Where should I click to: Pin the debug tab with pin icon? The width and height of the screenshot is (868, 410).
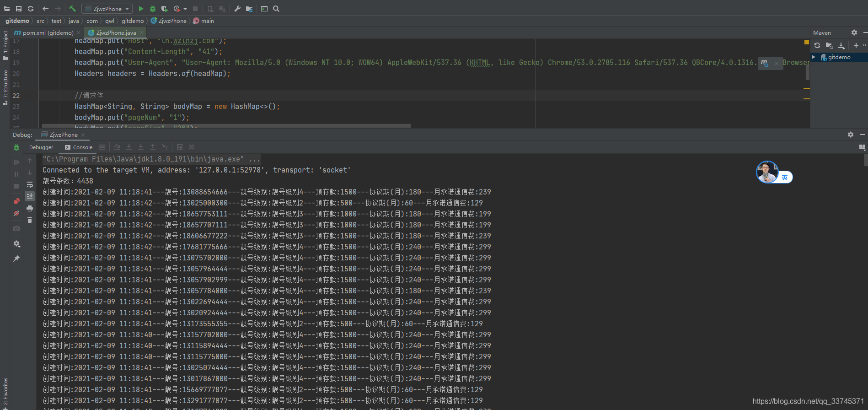pos(16,259)
